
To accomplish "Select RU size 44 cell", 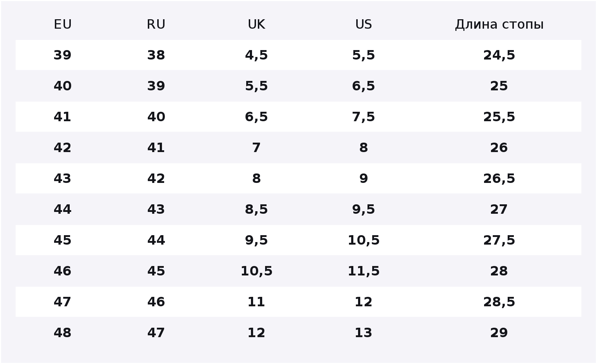I will [156, 240].
